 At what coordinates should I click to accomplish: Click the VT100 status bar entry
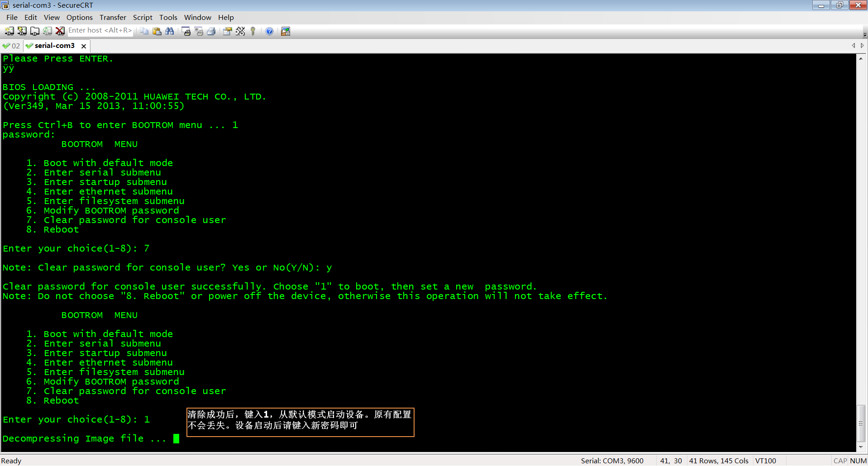pyautogui.click(x=765, y=461)
